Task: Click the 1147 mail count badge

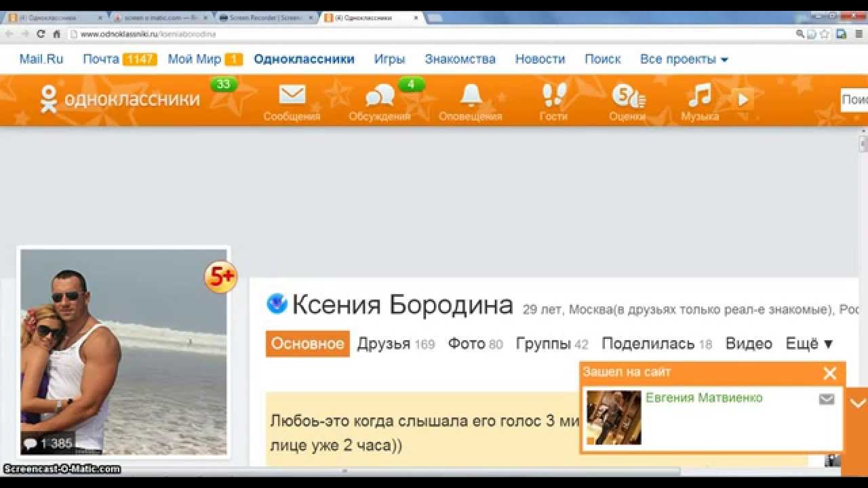Action: (x=140, y=60)
